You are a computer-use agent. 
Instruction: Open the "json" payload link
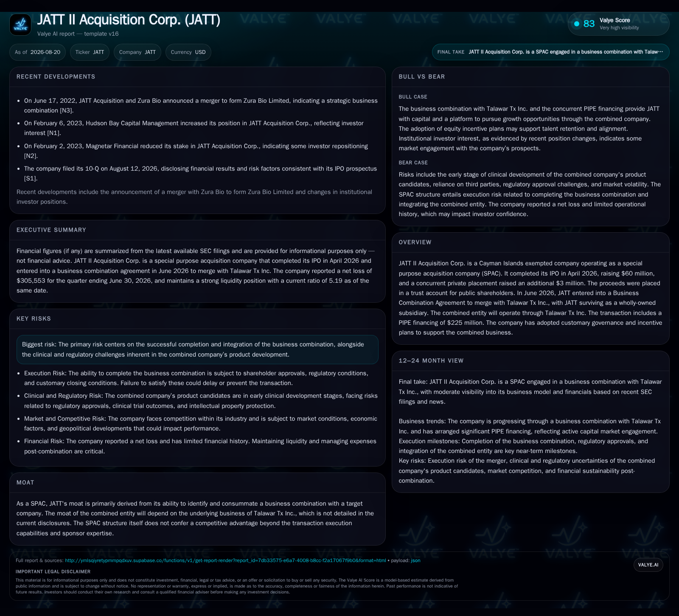[415, 560]
